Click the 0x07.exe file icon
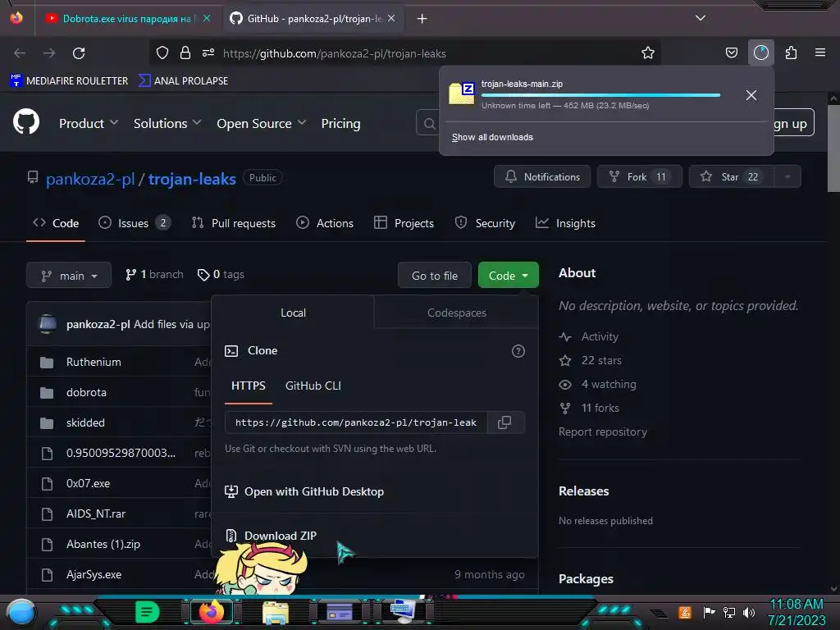 point(47,484)
